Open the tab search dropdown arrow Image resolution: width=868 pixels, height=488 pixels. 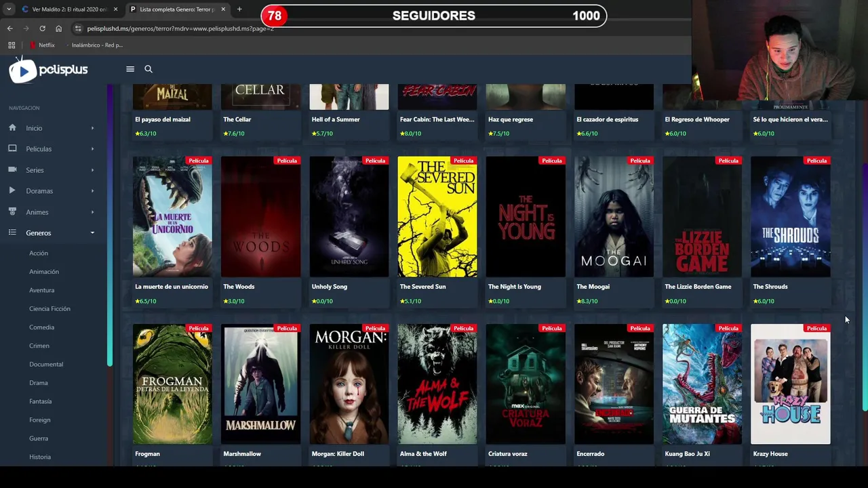[x=9, y=9]
